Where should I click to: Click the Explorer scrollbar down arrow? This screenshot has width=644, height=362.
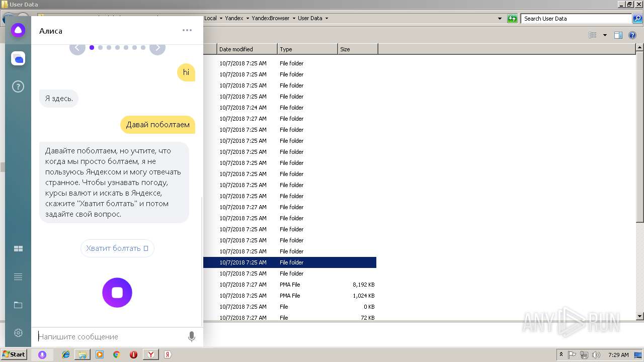[x=639, y=316]
